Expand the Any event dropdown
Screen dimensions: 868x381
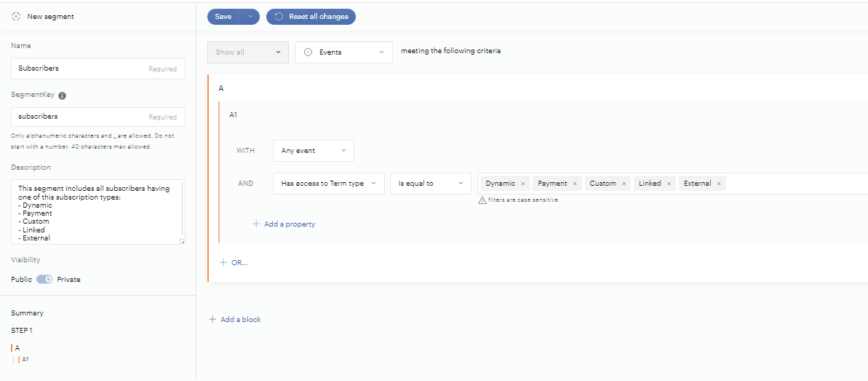click(x=313, y=151)
